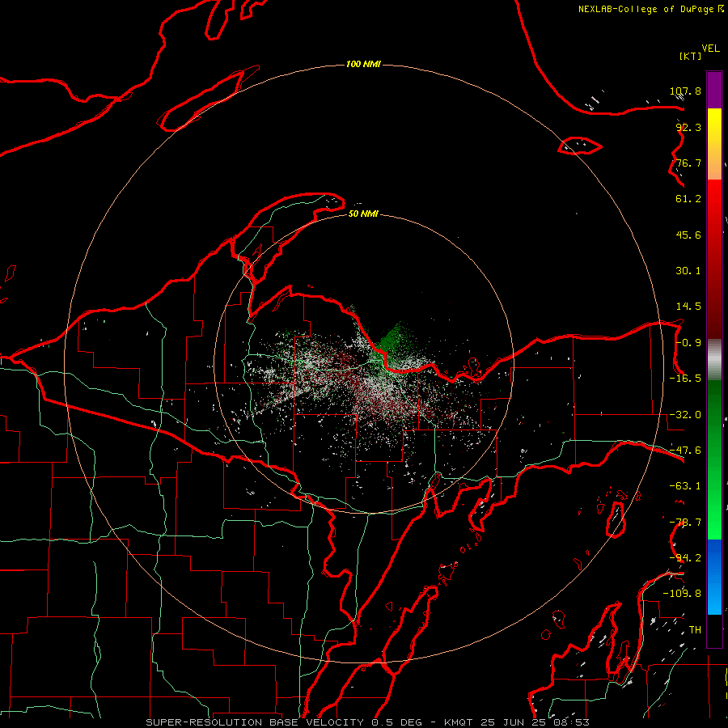
Task: Click the 45.6 legend value
Action: [x=688, y=235]
